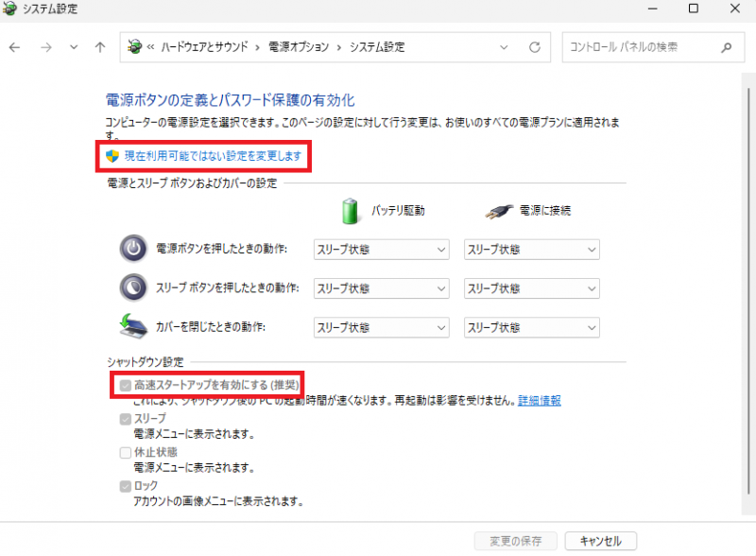Open battery dropdown for カバーを閉じたとき action
Image resolution: width=756 pixels, height=556 pixels.
click(381, 327)
